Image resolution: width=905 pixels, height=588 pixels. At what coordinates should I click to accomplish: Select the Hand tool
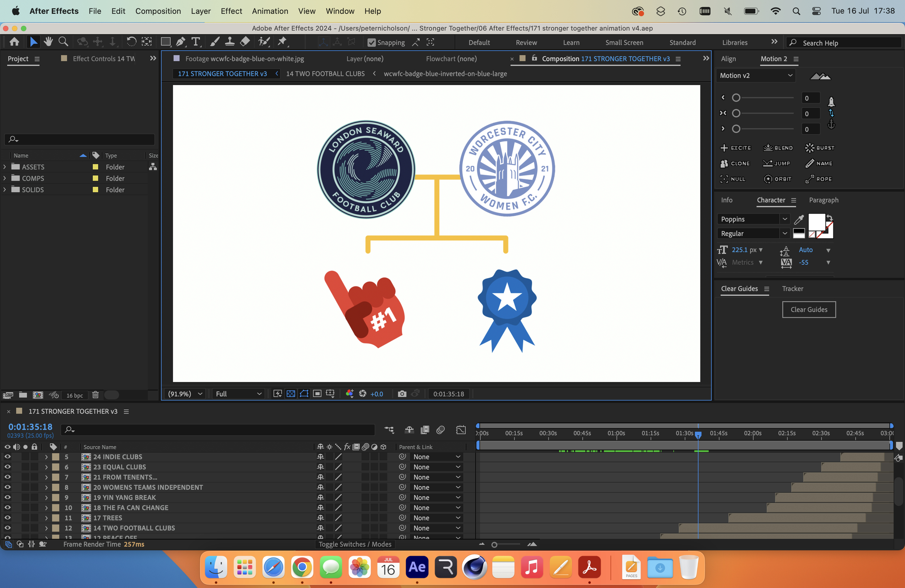48,42
